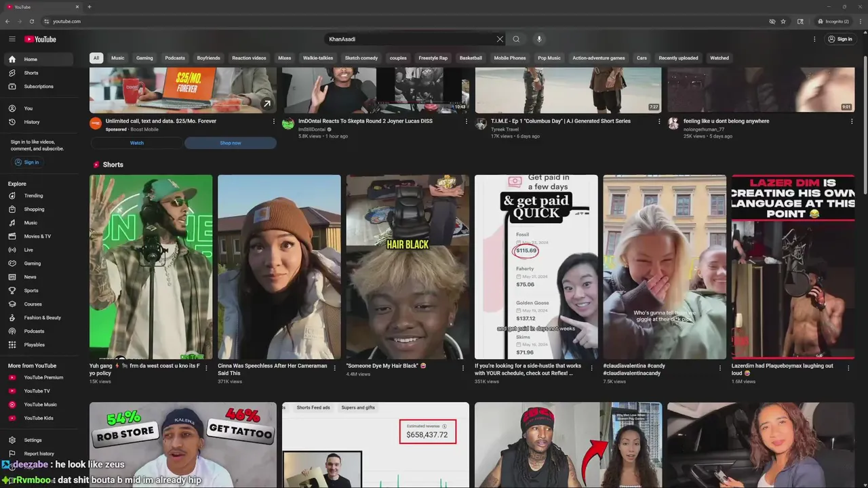Select the Reaction videos chip
This screenshot has height=488, width=868.
tap(249, 58)
